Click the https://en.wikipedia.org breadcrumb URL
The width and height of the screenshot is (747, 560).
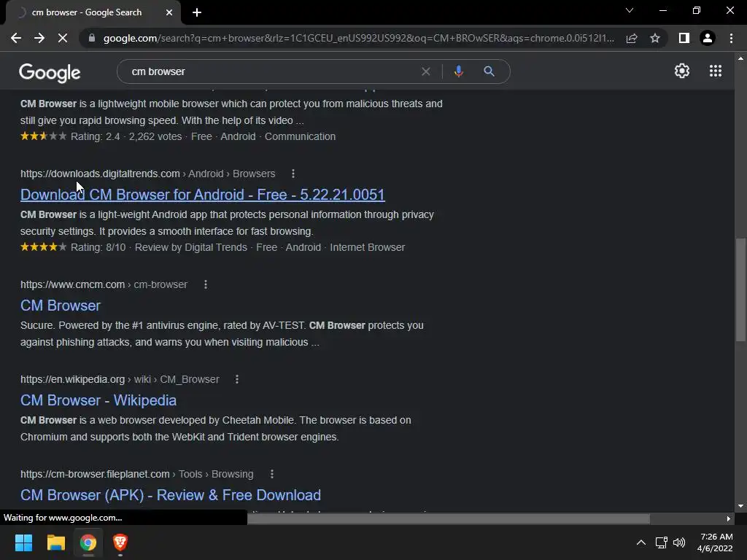[72, 379]
